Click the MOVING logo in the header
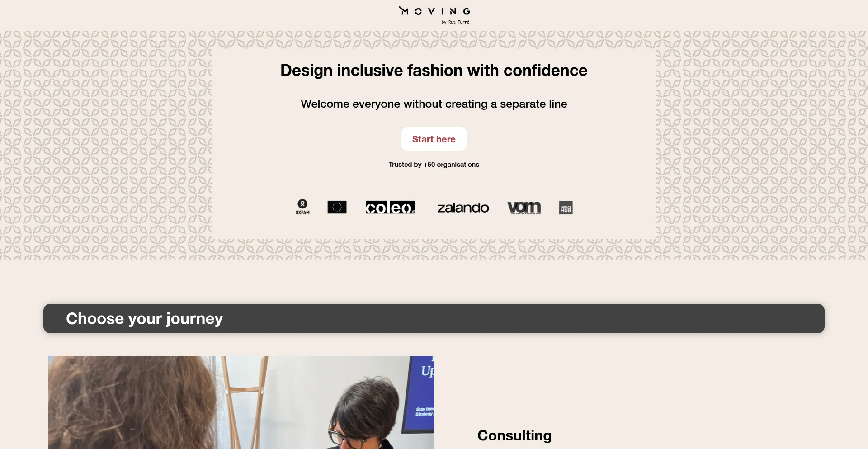The width and height of the screenshot is (868, 449). click(434, 15)
